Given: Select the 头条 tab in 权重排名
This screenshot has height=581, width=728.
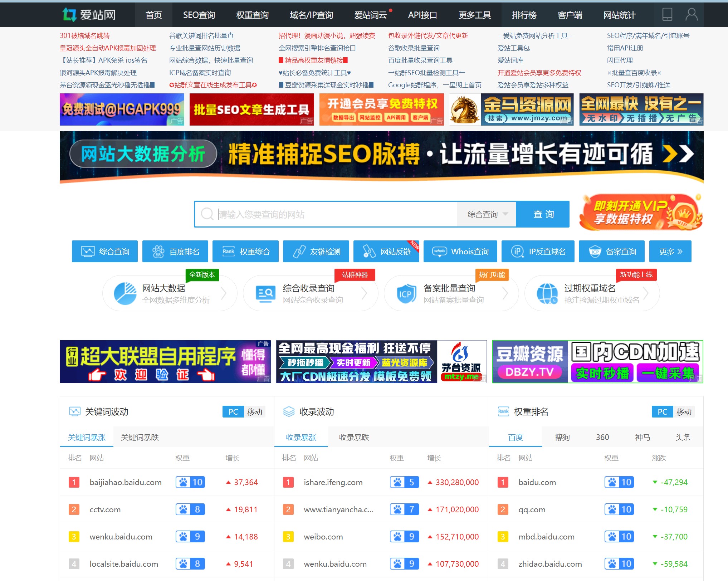Looking at the screenshot, I should point(683,437).
